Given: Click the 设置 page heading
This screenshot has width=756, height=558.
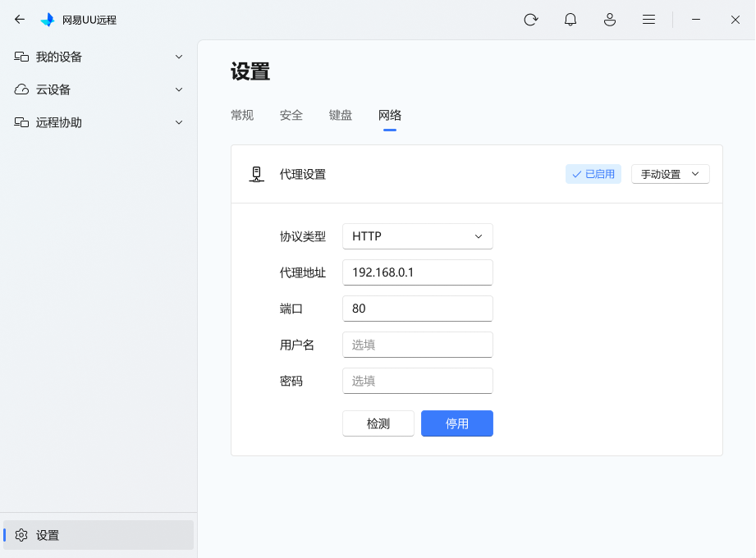Looking at the screenshot, I should (250, 71).
